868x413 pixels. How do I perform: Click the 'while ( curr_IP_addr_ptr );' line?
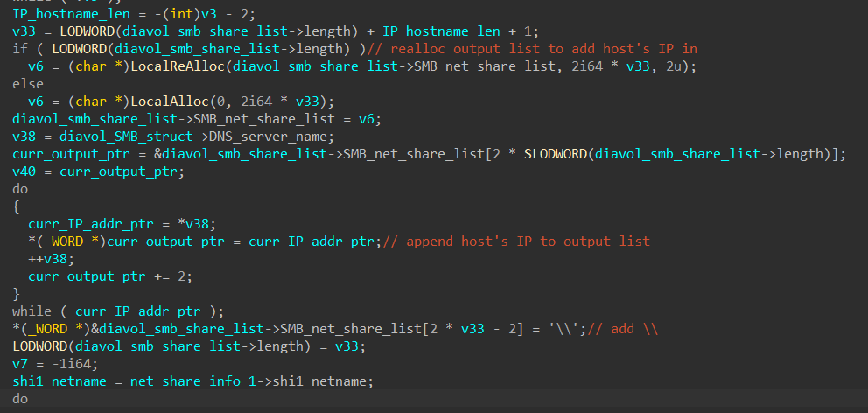coord(118,311)
